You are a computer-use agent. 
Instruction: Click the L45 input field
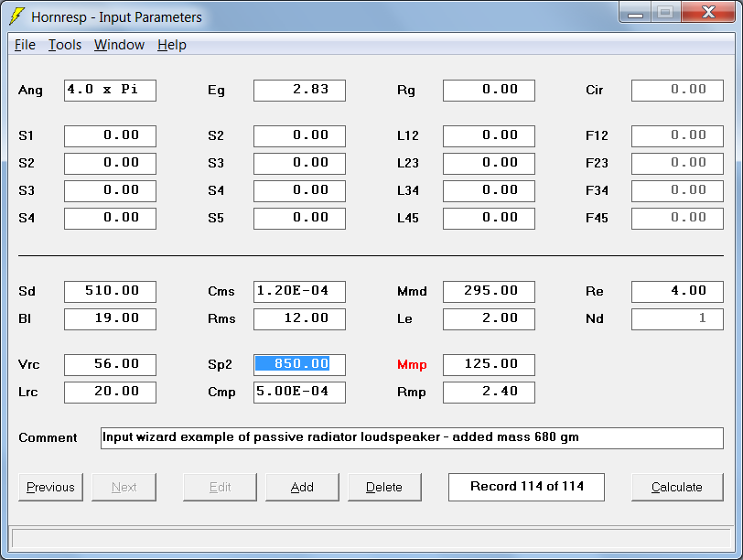489,219
